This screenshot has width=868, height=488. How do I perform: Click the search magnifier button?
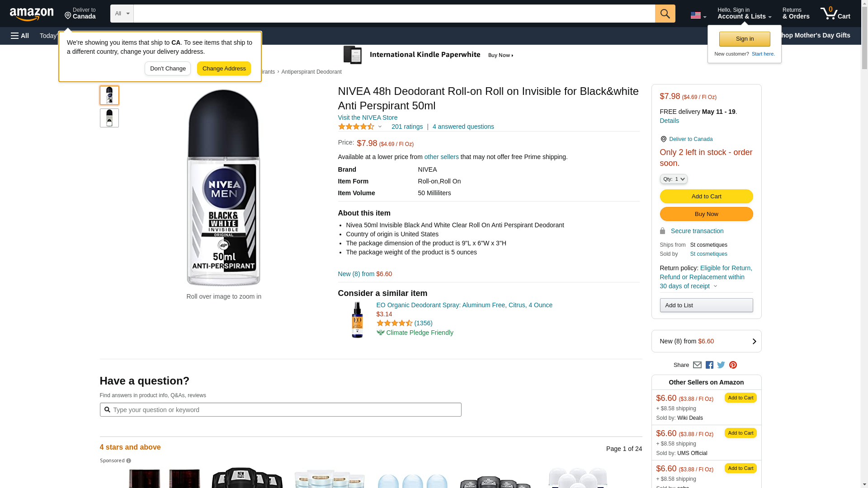(x=665, y=14)
